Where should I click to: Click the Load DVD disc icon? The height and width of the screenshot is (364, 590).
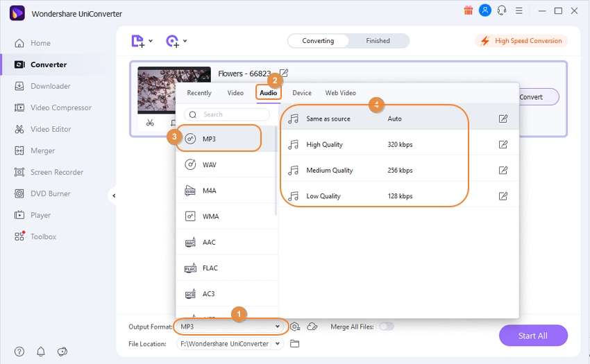point(172,41)
